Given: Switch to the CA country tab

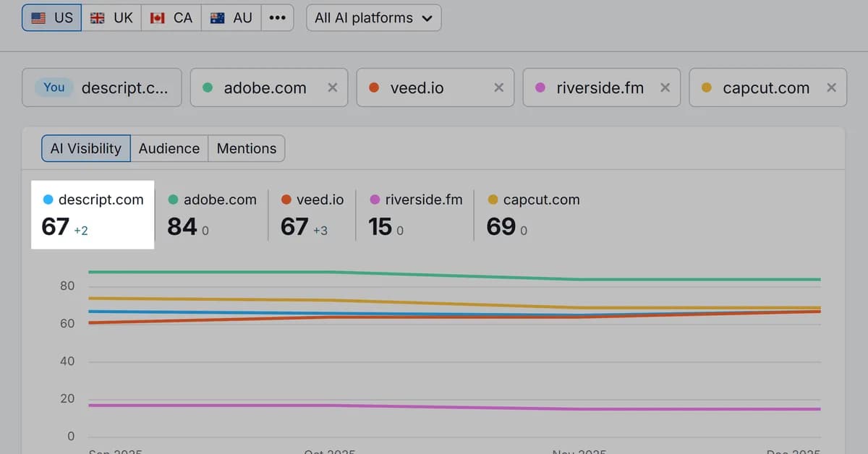Looking at the screenshot, I should [x=171, y=18].
